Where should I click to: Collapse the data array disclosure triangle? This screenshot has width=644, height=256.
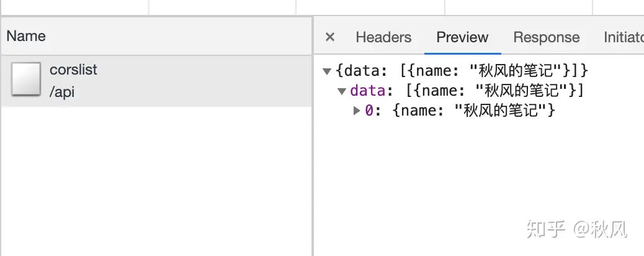342,91
